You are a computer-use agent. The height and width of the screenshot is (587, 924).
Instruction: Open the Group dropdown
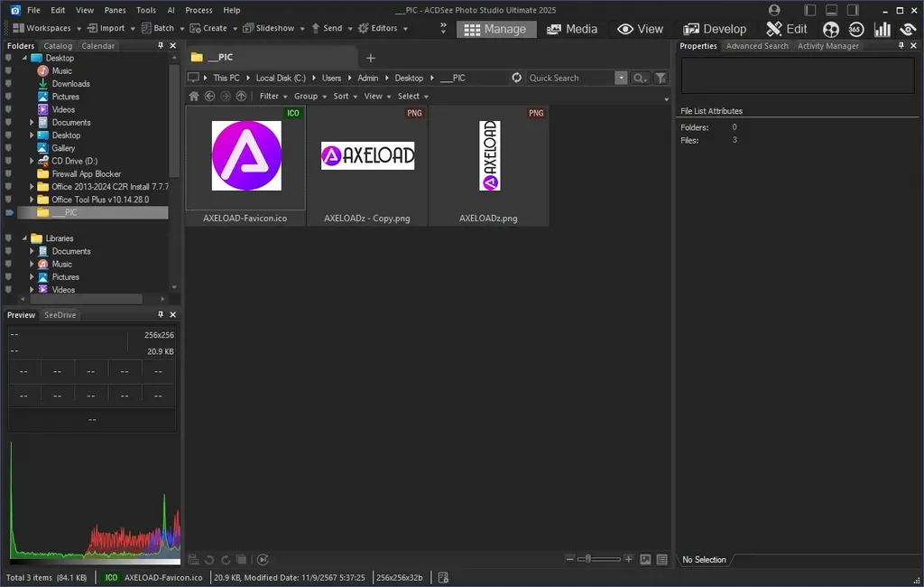click(x=310, y=96)
